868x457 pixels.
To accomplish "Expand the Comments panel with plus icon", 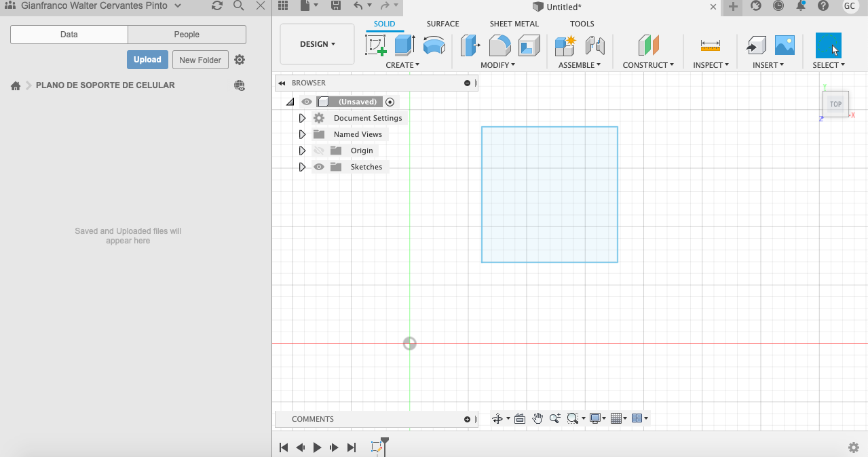I will 467,419.
